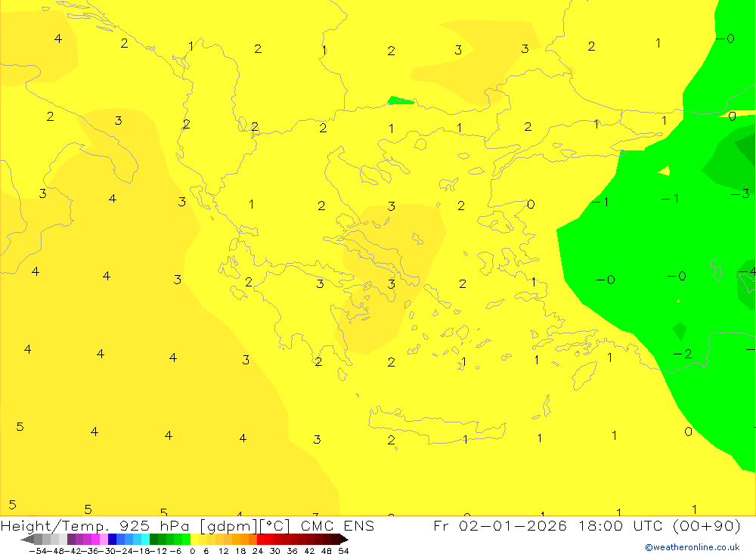The height and width of the screenshot is (554, 756).
Task: Pick the dark blue swatch in the legend
Action: tap(113, 539)
